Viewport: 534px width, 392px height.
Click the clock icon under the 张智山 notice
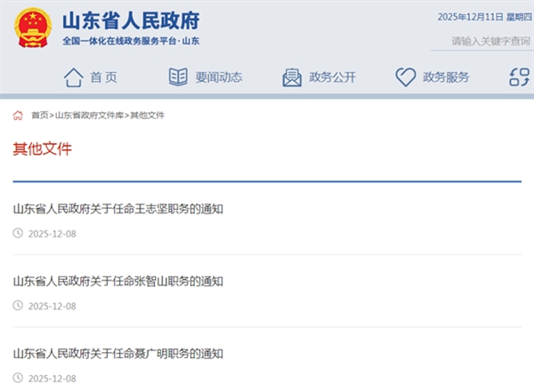click(x=18, y=306)
